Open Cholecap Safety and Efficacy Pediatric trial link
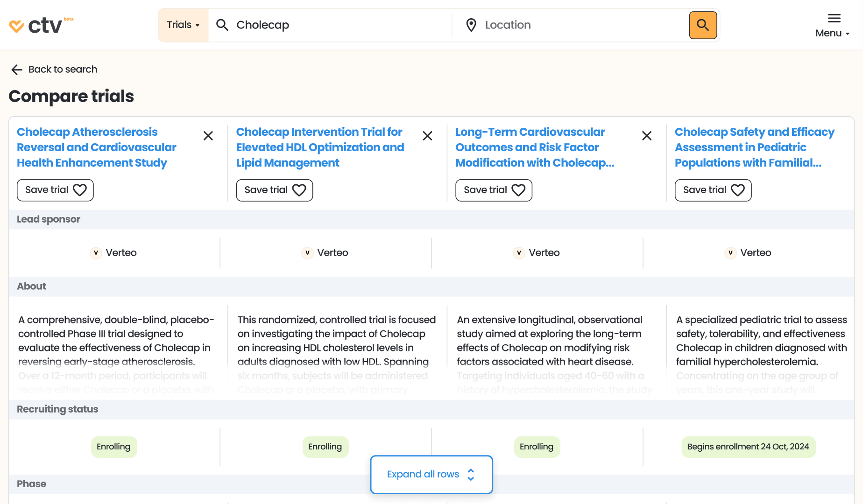863x504 pixels. [754, 147]
